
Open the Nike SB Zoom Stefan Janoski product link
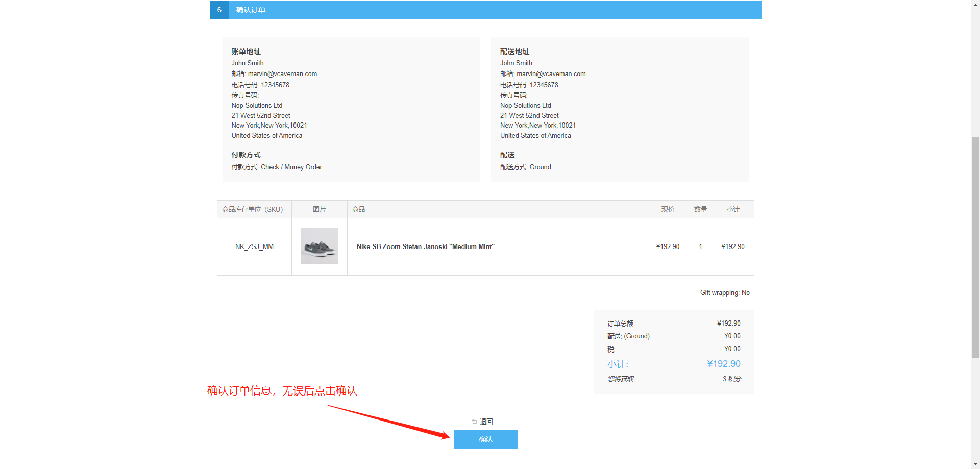(x=425, y=246)
